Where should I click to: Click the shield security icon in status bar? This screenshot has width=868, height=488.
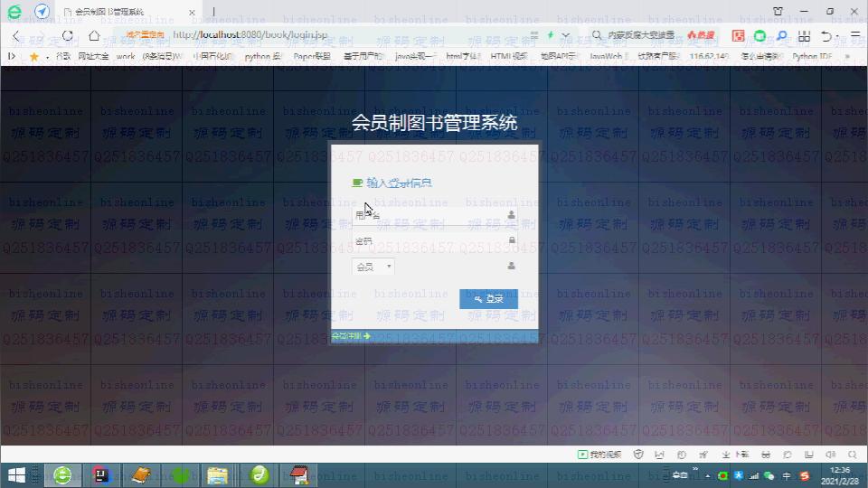tap(638, 455)
